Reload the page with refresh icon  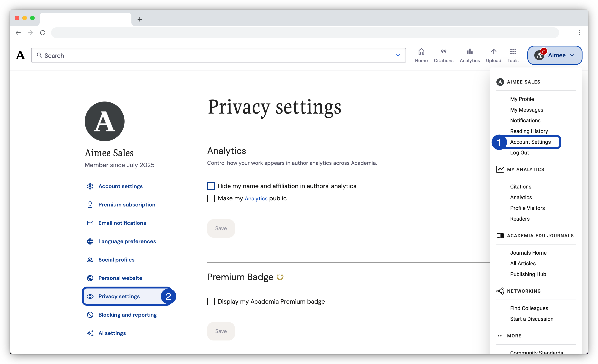pyautogui.click(x=43, y=32)
